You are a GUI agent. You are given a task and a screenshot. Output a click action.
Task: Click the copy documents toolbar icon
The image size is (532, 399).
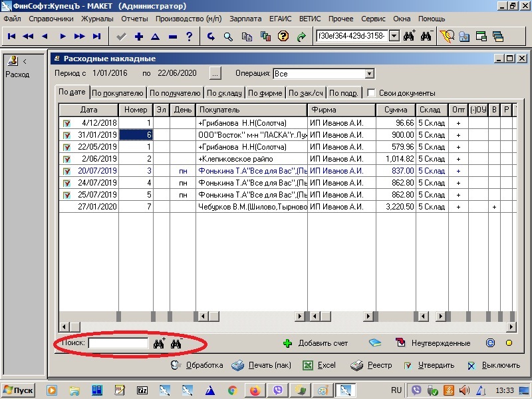point(247,37)
